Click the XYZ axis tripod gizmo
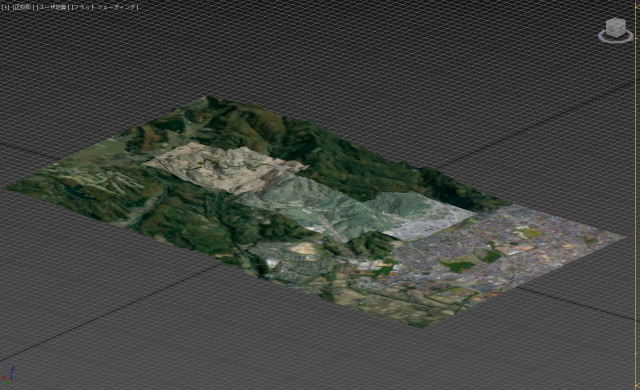This screenshot has height=390, width=640. 8,376
